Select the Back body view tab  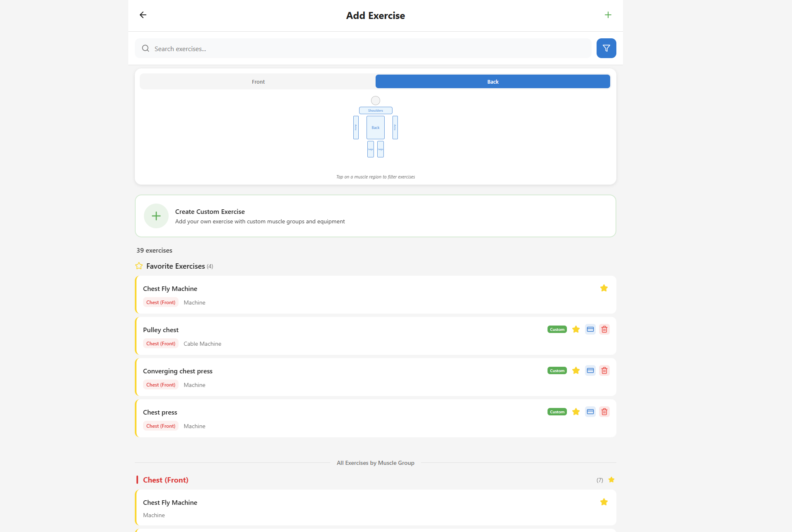[x=493, y=82]
